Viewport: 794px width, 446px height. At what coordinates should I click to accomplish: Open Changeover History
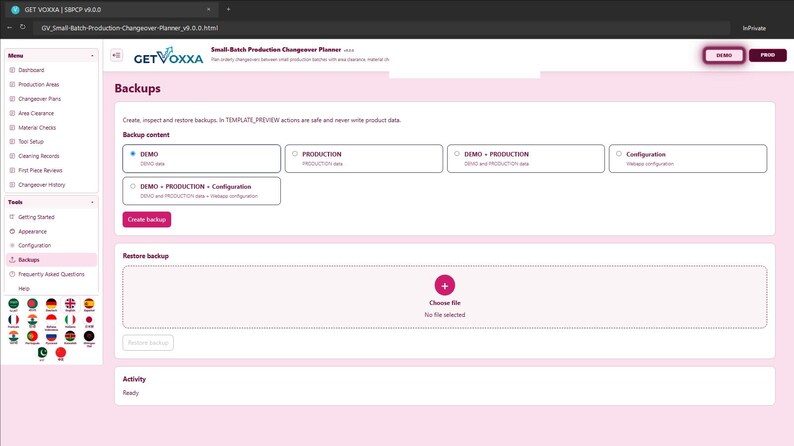tap(51, 185)
